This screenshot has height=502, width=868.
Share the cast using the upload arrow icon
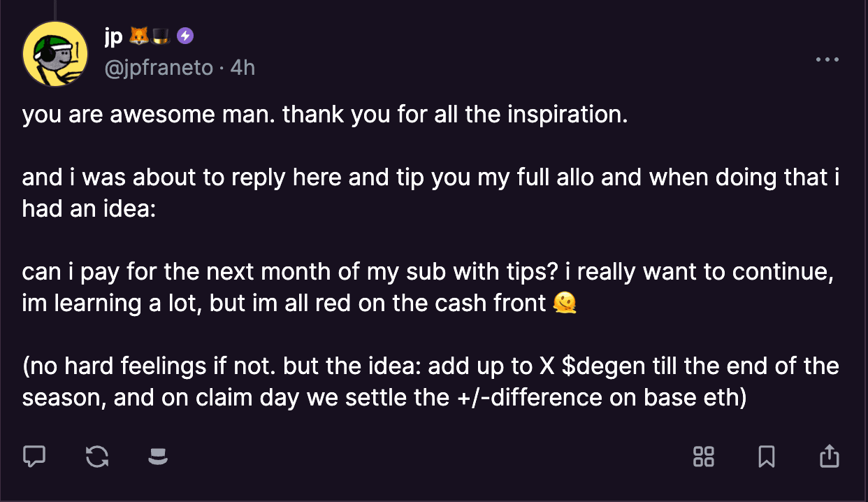pos(828,456)
